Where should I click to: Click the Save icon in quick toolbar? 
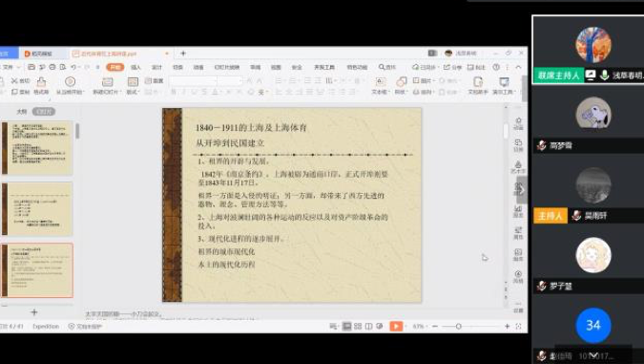31,67
